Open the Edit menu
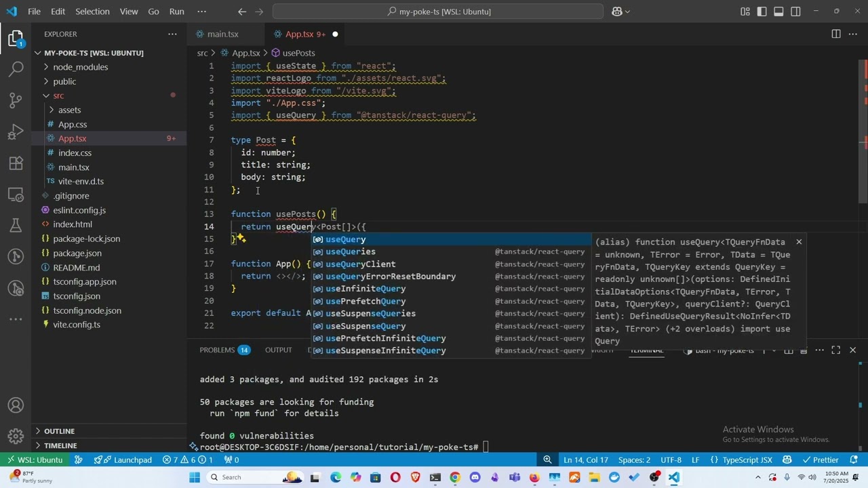 58,12
